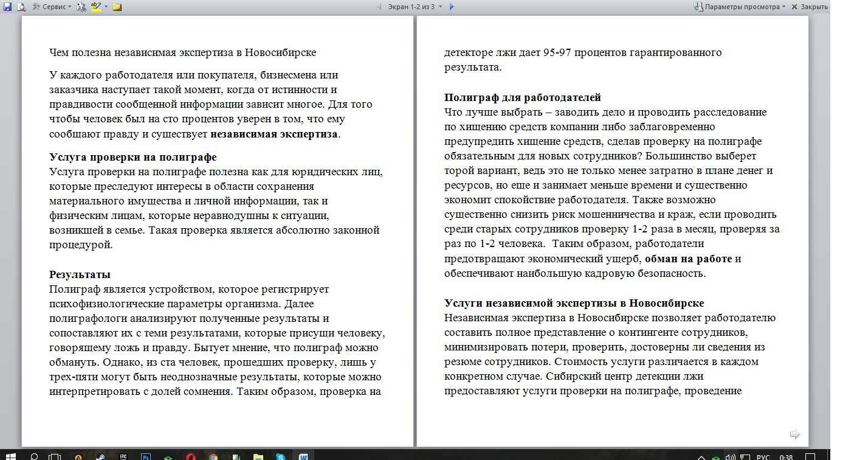868x460 pixels.
Task: Click the heading 'Услуга проверки на полиграфе'
Action: pyautogui.click(x=133, y=157)
